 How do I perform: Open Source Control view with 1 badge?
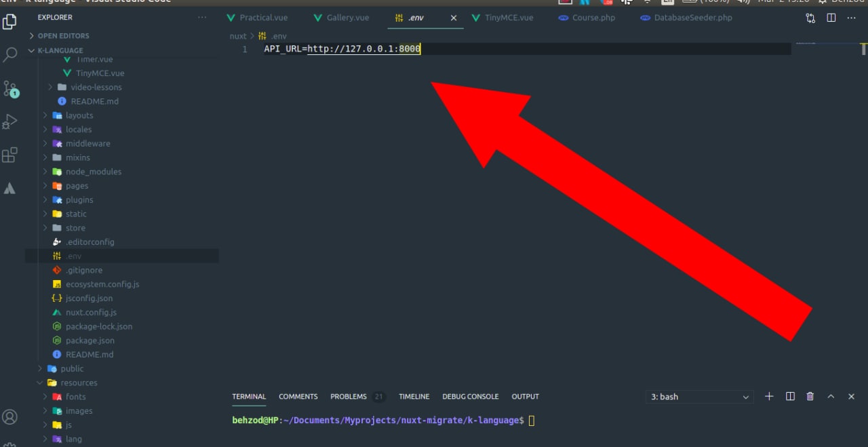10,89
